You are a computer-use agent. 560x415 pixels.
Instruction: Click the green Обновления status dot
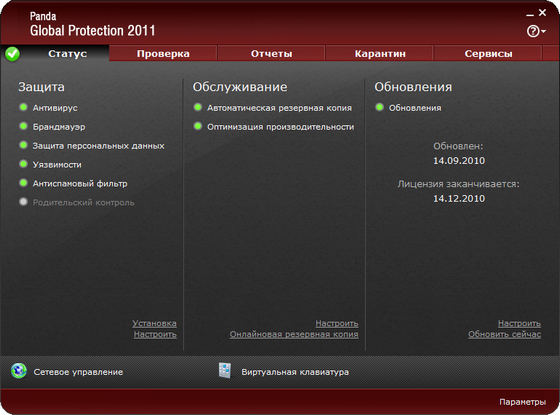[380, 107]
